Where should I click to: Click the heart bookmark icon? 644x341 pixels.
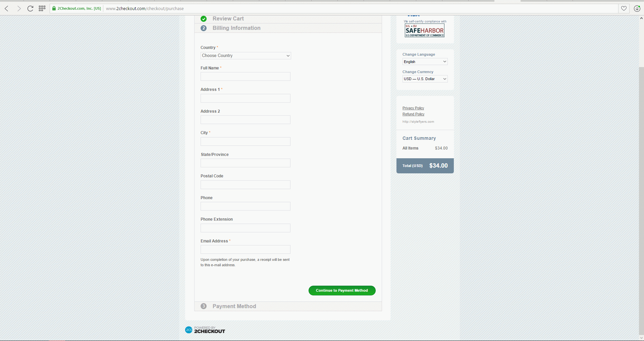point(624,8)
